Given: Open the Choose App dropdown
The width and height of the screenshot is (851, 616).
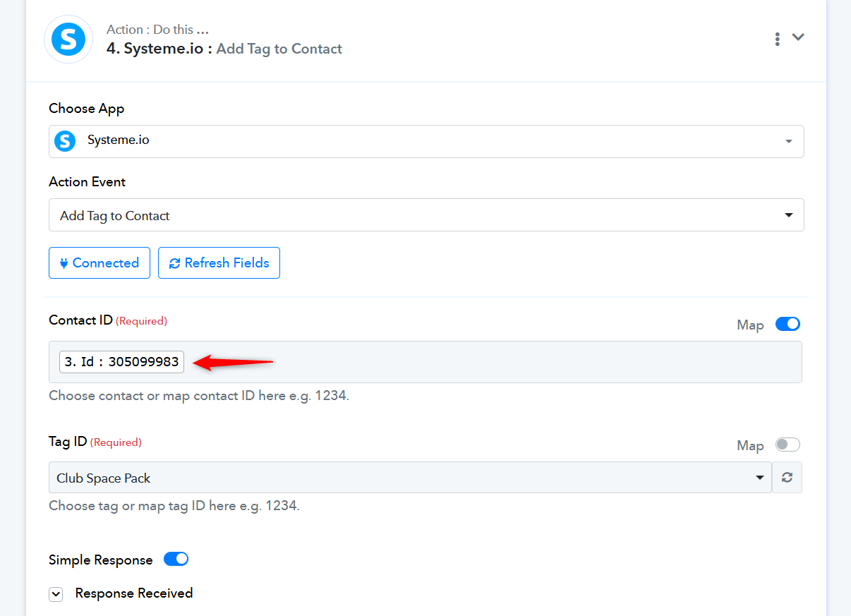Looking at the screenshot, I should pyautogui.click(x=426, y=141).
